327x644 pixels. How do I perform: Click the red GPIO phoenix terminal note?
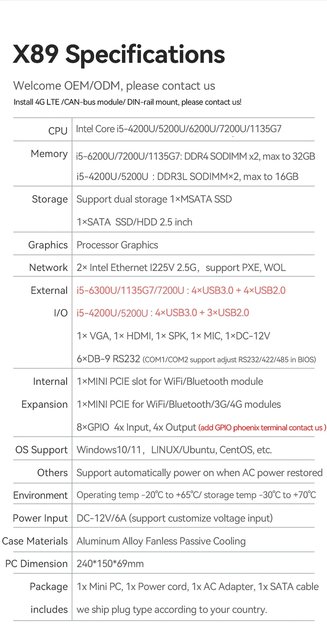click(262, 428)
